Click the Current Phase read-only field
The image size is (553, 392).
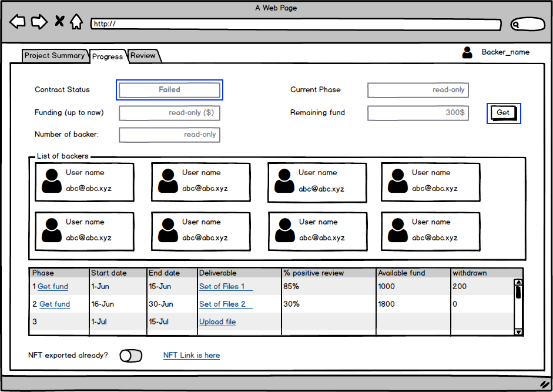pyautogui.click(x=418, y=90)
